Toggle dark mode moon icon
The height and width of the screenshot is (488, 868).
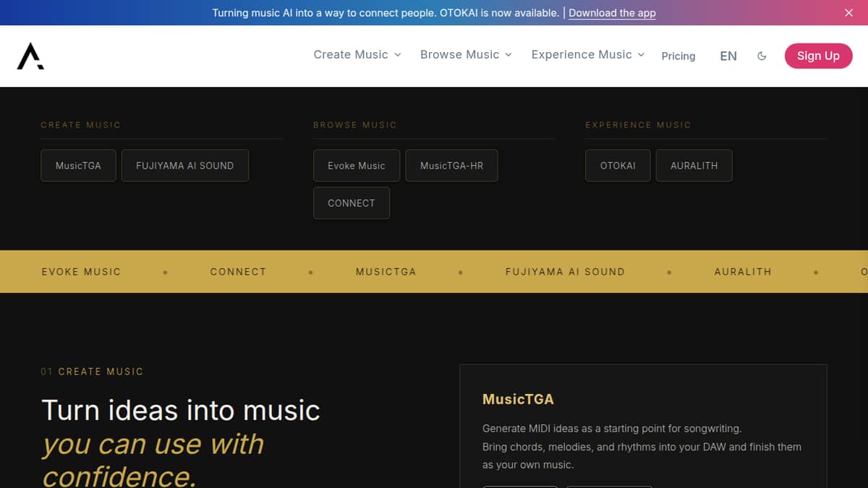click(x=762, y=56)
